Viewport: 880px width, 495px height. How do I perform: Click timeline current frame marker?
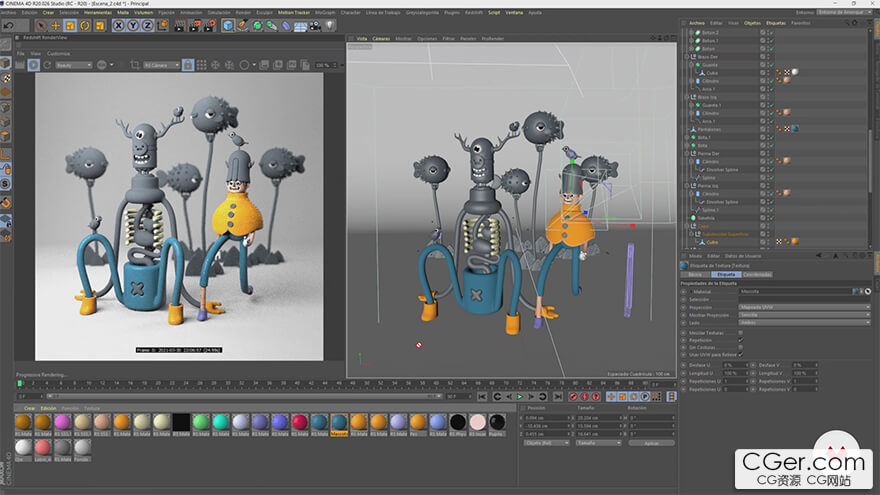pyautogui.click(x=20, y=383)
